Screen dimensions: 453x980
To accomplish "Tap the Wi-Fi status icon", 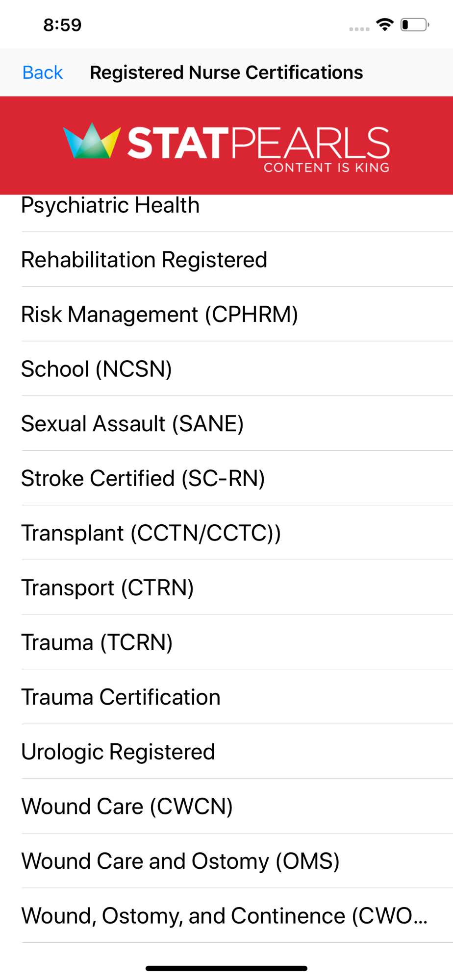I will tap(385, 24).
